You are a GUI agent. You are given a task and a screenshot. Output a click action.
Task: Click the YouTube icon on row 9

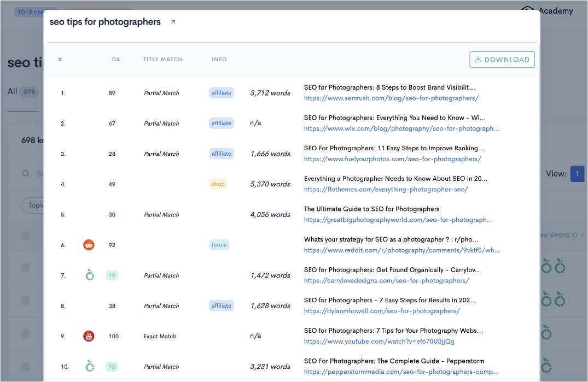point(89,336)
